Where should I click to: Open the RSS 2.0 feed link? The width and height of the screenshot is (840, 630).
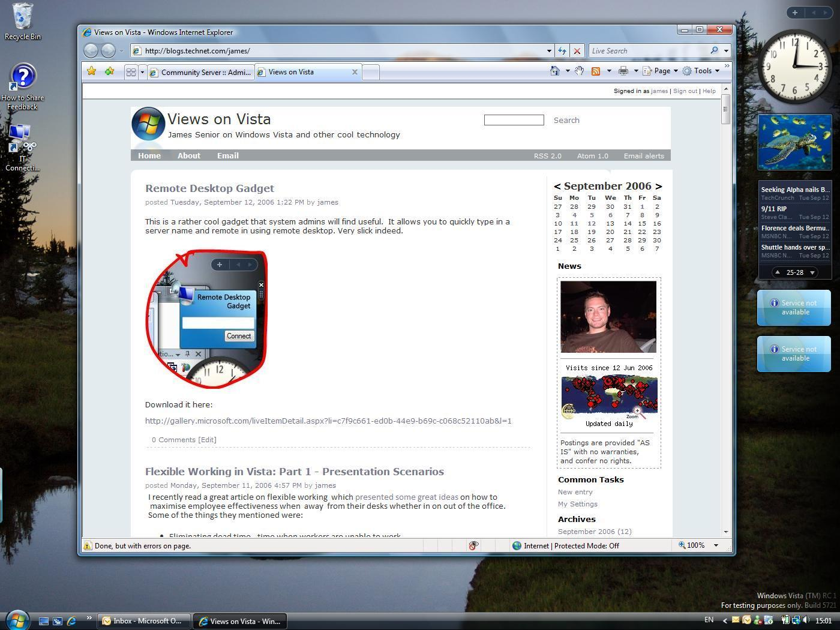click(x=548, y=156)
